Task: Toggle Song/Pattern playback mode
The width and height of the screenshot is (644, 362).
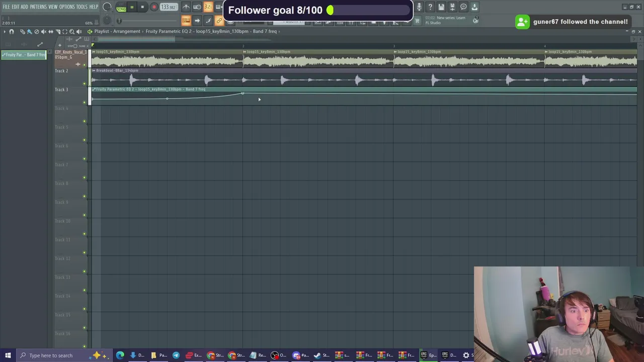Action: (x=121, y=8)
